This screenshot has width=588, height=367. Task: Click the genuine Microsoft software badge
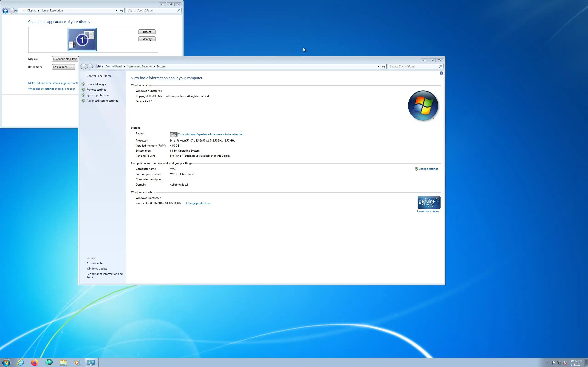click(x=429, y=203)
